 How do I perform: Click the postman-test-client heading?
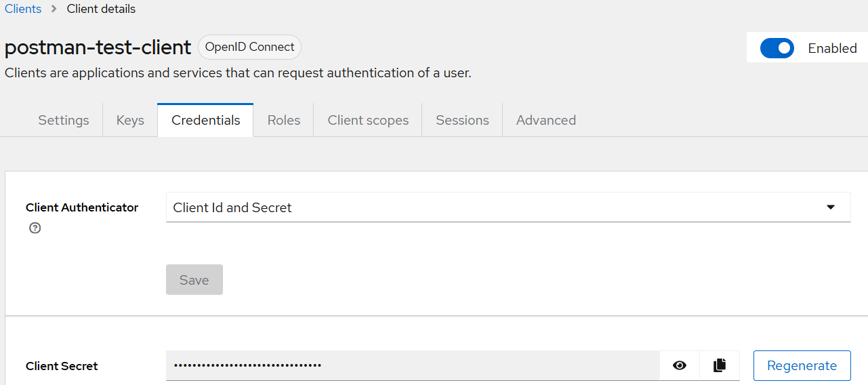pos(98,47)
